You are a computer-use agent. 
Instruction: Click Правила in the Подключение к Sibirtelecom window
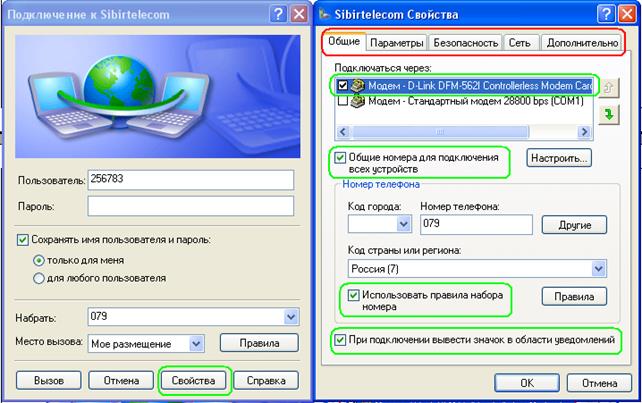point(259,343)
